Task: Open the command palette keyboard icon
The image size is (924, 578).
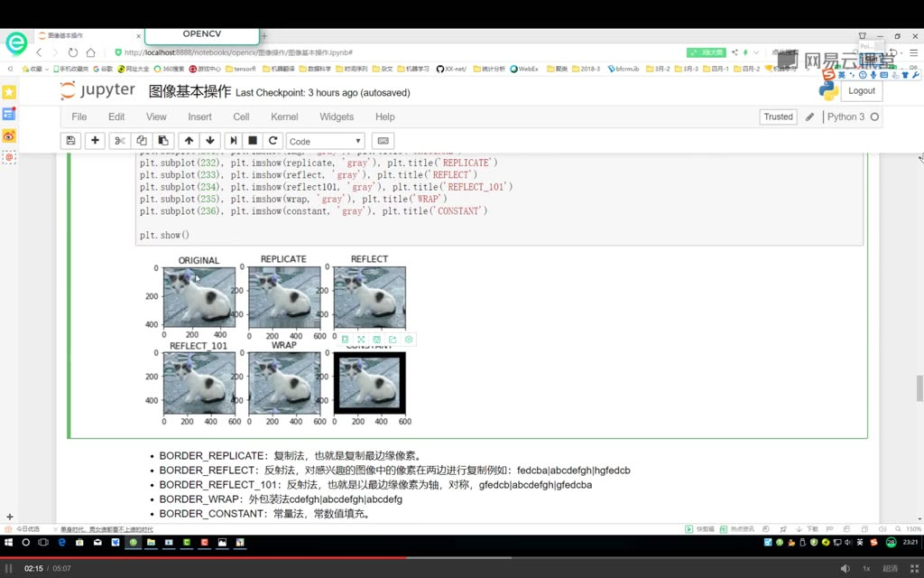Action: click(383, 141)
